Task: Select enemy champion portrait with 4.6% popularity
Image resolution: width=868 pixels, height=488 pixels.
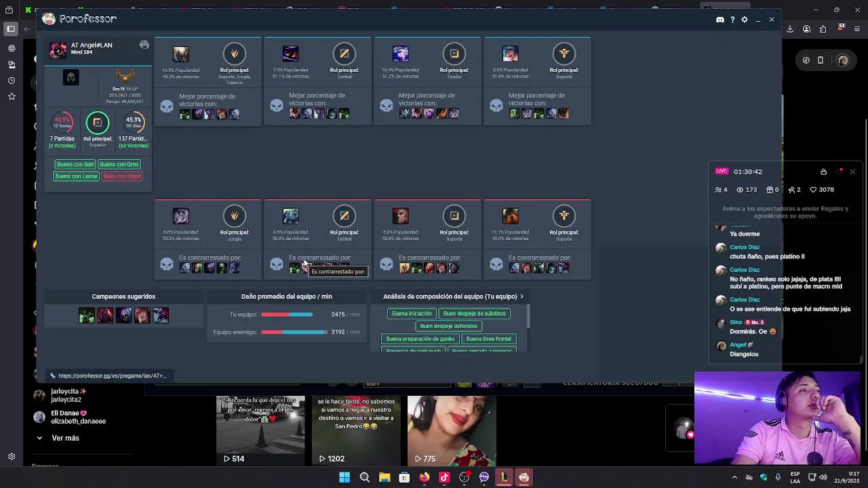Action: pyautogui.click(x=290, y=216)
